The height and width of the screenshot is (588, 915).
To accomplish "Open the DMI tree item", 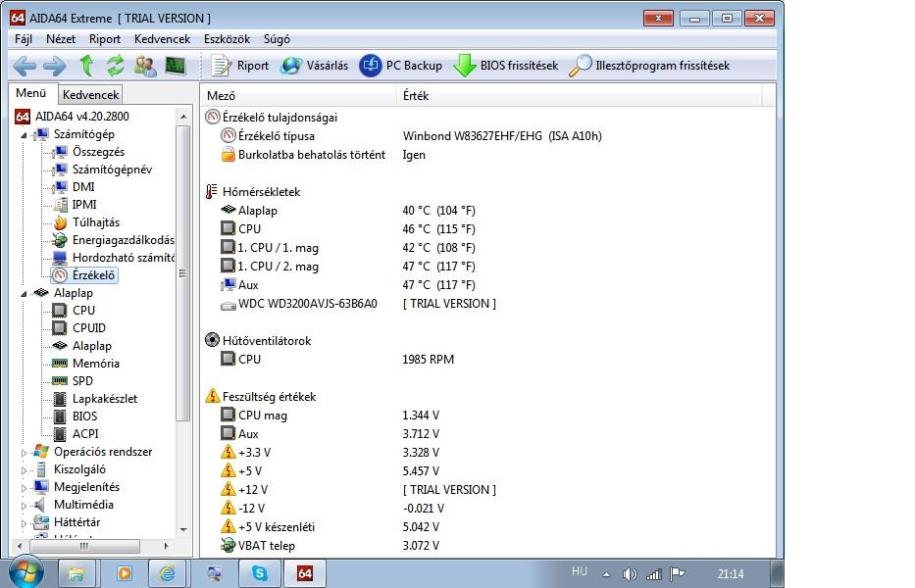I will 74,186.
